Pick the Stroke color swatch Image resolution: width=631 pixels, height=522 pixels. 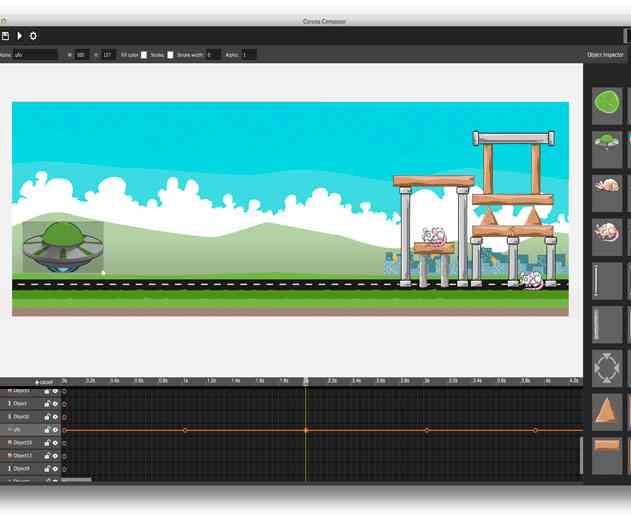click(170, 55)
